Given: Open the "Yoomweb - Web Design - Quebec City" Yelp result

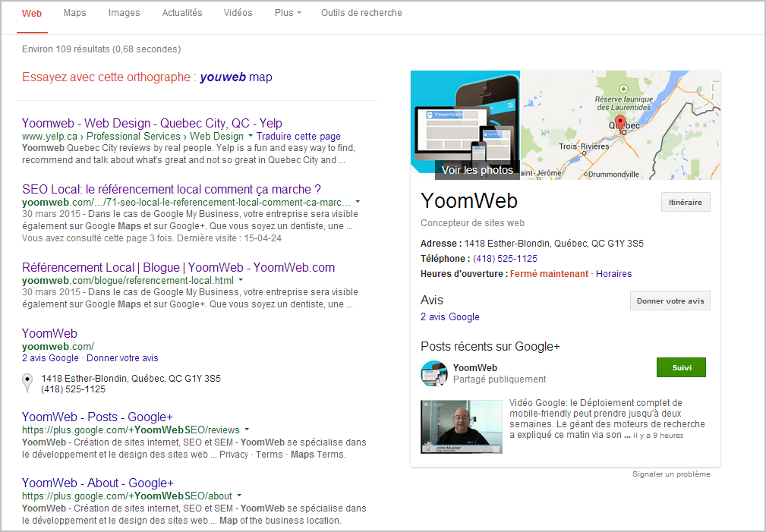Looking at the screenshot, I should [152, 123].
